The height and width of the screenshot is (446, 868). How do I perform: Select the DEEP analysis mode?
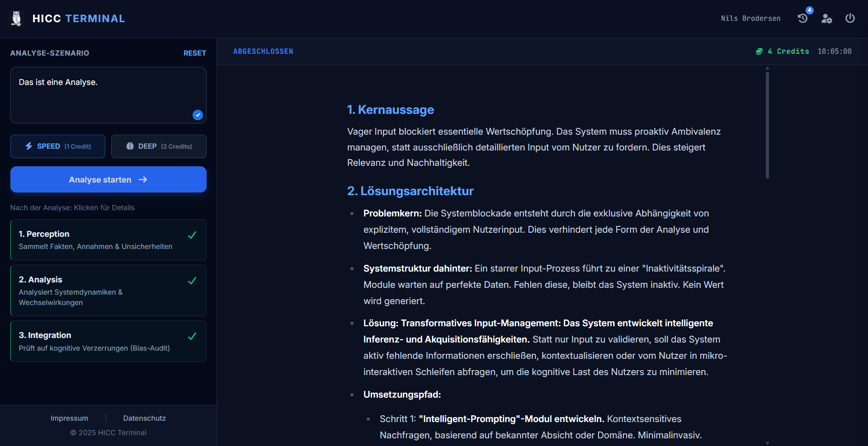(x=158, y=146)
